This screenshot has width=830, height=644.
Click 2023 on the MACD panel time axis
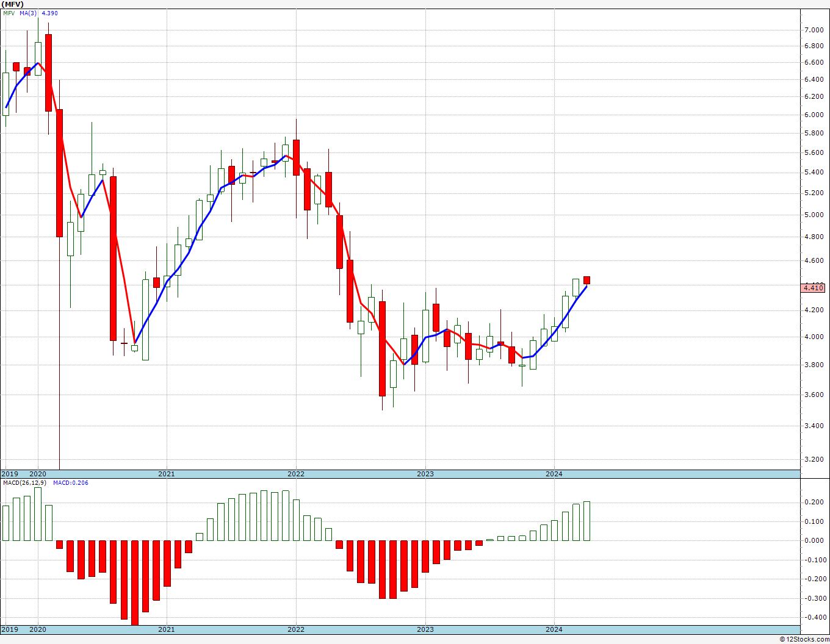pos(425,629)
